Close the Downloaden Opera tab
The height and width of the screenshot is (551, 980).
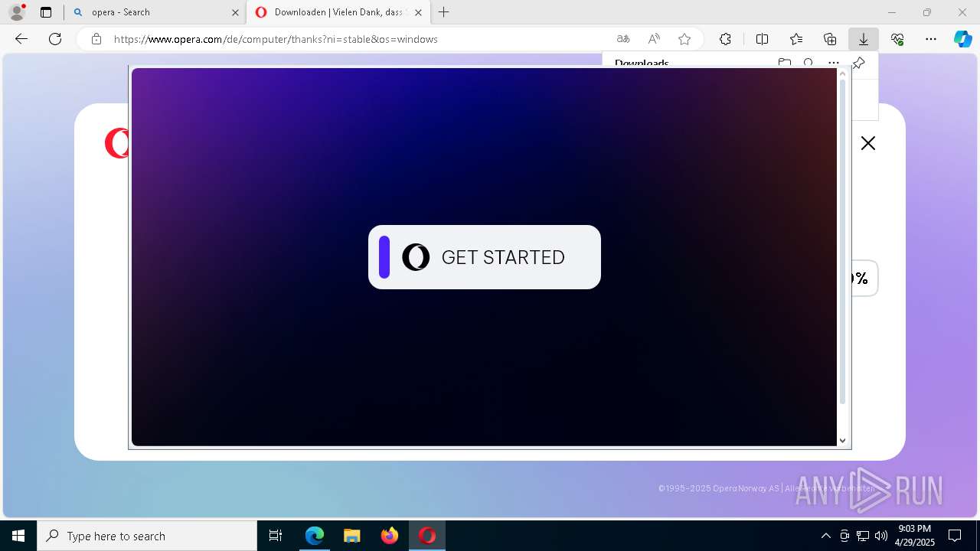418,12
